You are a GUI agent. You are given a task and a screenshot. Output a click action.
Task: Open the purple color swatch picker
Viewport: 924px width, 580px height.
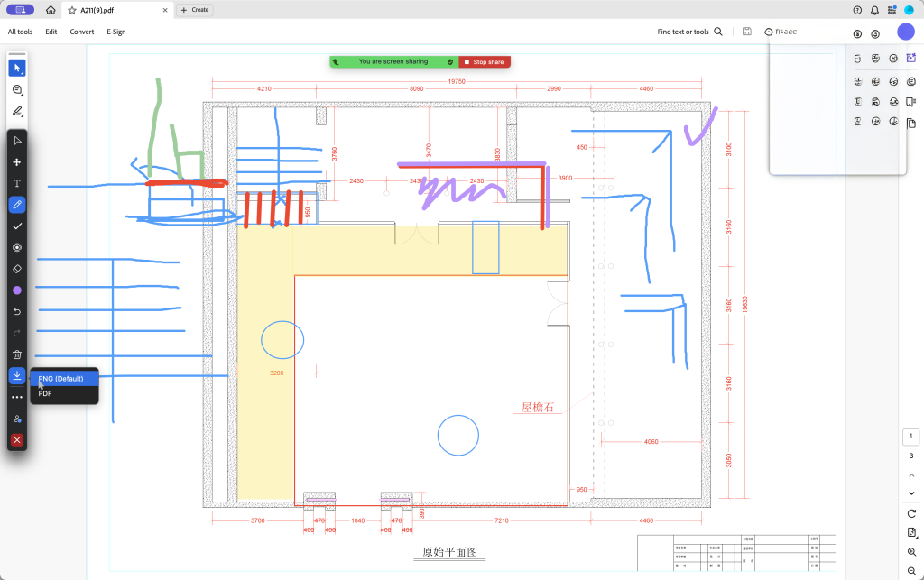pyautogui.click(x=17, y=290)
